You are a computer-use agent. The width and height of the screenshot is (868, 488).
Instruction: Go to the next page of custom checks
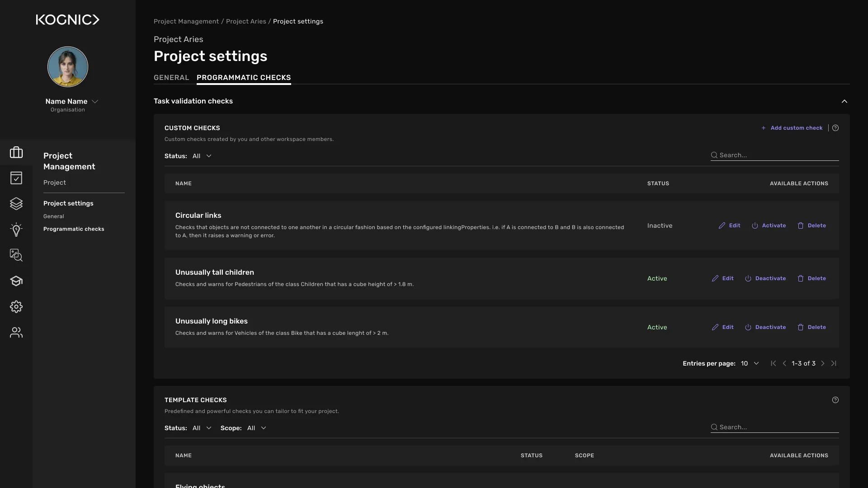coord(823,363)
